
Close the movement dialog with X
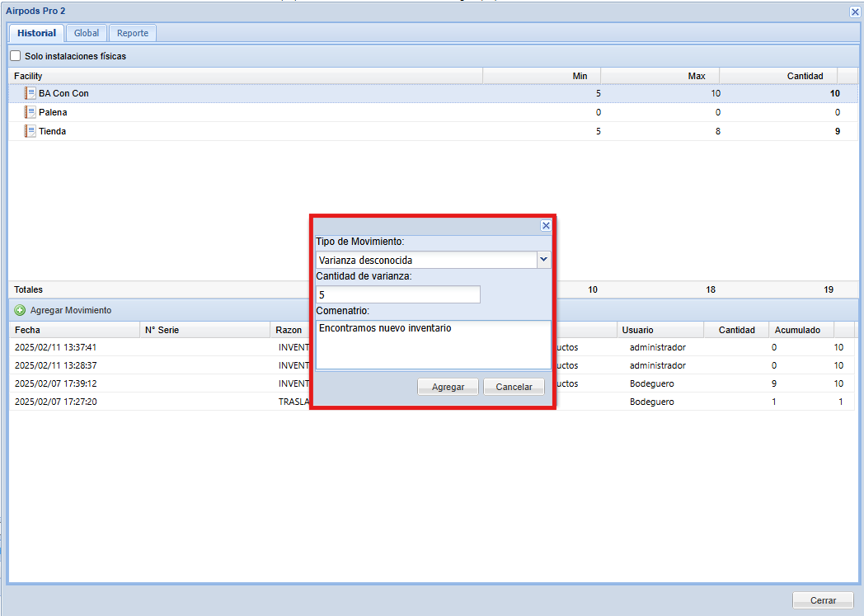[x=546, y=225]
